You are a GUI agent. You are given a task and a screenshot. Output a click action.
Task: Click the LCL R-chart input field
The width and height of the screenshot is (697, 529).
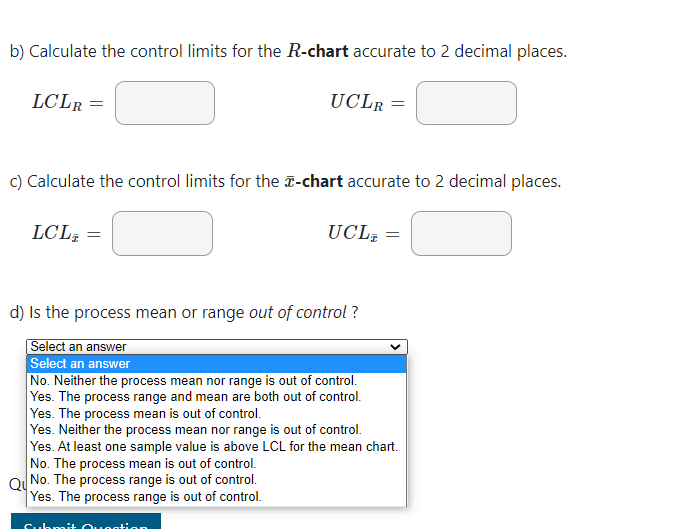[x=165, y=103]
